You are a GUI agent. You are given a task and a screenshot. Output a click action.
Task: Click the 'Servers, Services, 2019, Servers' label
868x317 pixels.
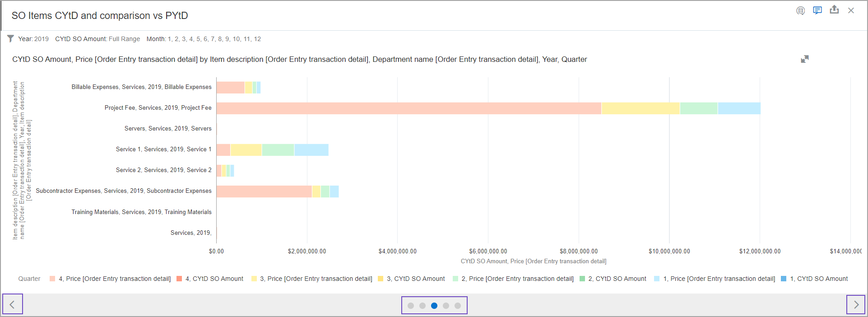click(168, 128)
